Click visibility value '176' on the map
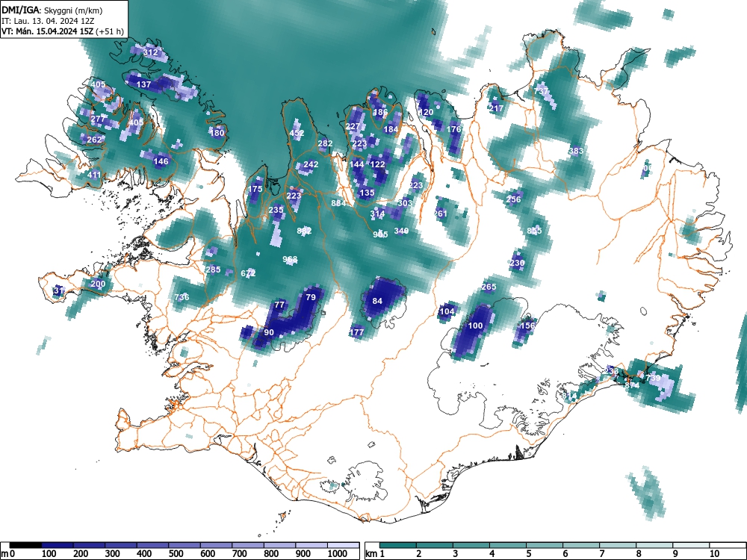Image resolution: width=747 pixels, height=560 pixels. point(454,129)
